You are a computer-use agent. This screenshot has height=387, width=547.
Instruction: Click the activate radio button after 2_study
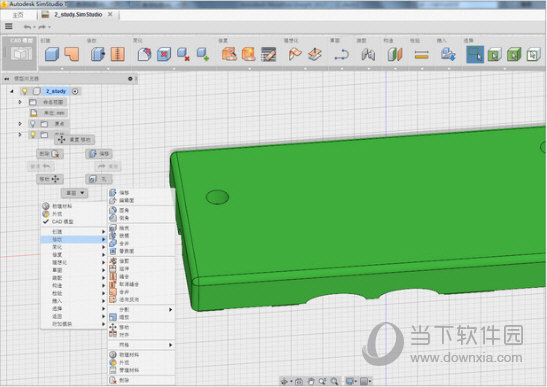click(x=75, y=91)
